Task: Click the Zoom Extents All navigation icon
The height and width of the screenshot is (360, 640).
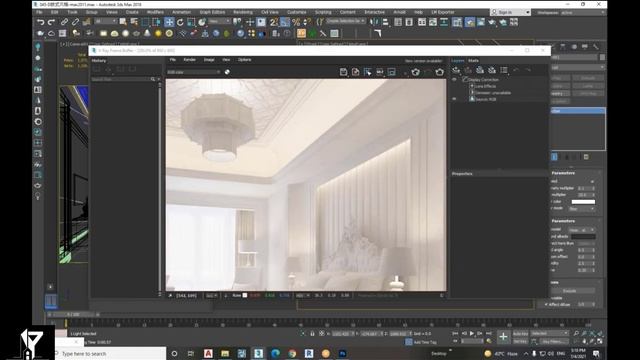Action: [592, 334]
